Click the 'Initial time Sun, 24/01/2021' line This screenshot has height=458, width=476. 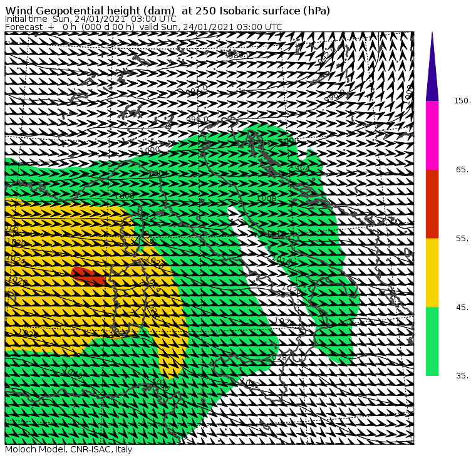90,19
